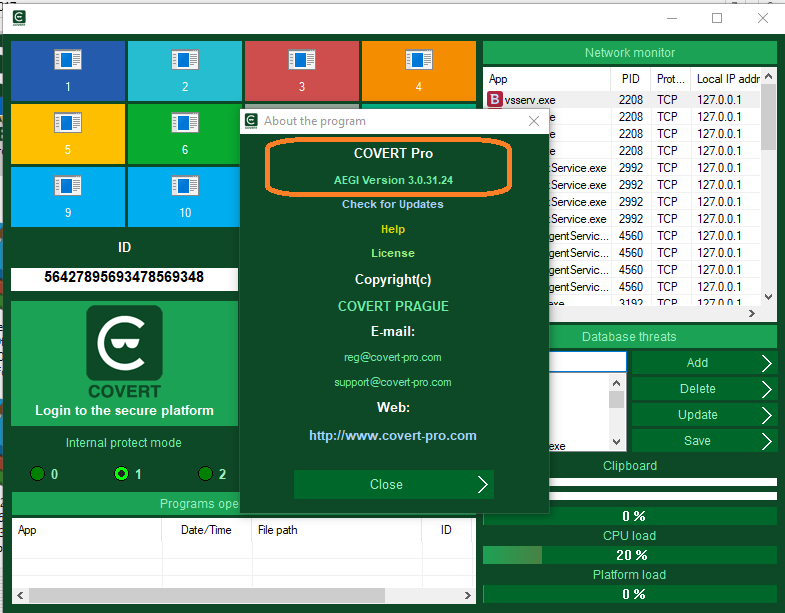Minimize the COVERT Pro window
Viewport: 785px width, 613px height.
pyautogui.click(x=672, y=19)
